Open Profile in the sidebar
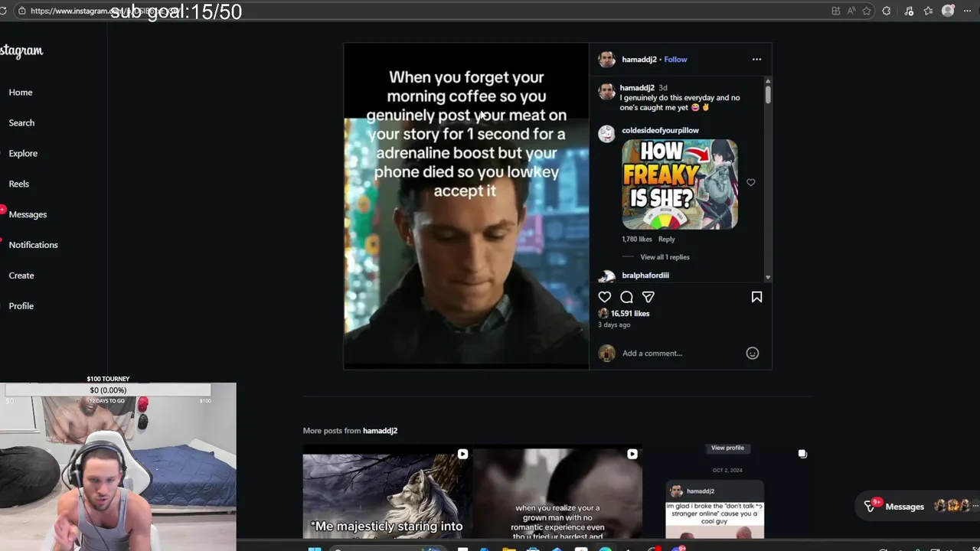This screenshot has height=551, width=980. tap(21, 306)
